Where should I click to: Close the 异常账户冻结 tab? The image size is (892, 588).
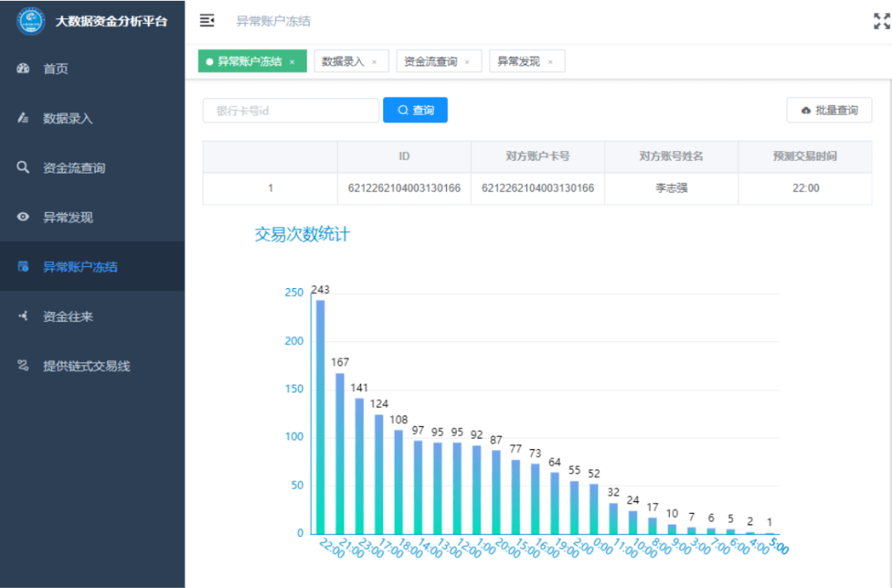[292, 62]
